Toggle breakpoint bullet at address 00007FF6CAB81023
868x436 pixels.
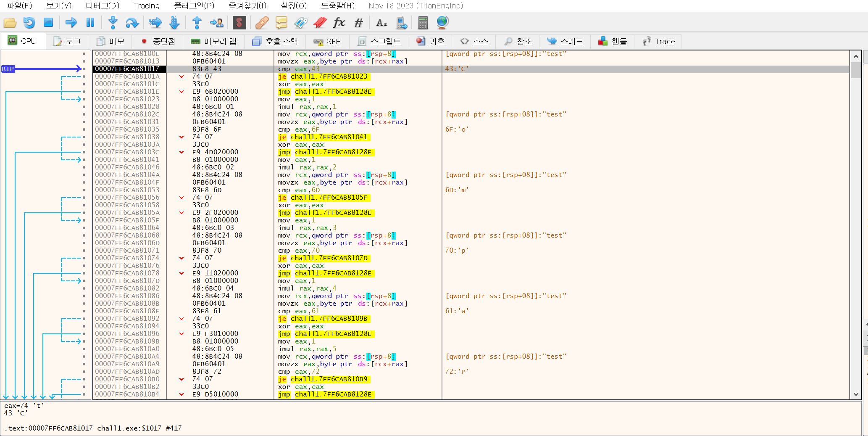tap(84, 99)
